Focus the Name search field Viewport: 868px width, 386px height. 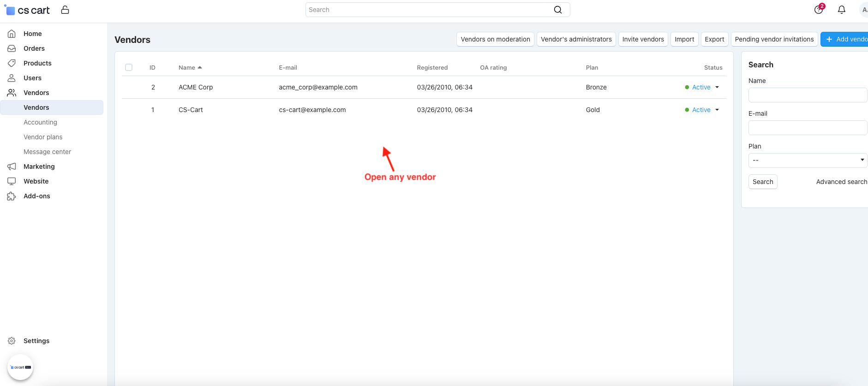coord(808,95)
